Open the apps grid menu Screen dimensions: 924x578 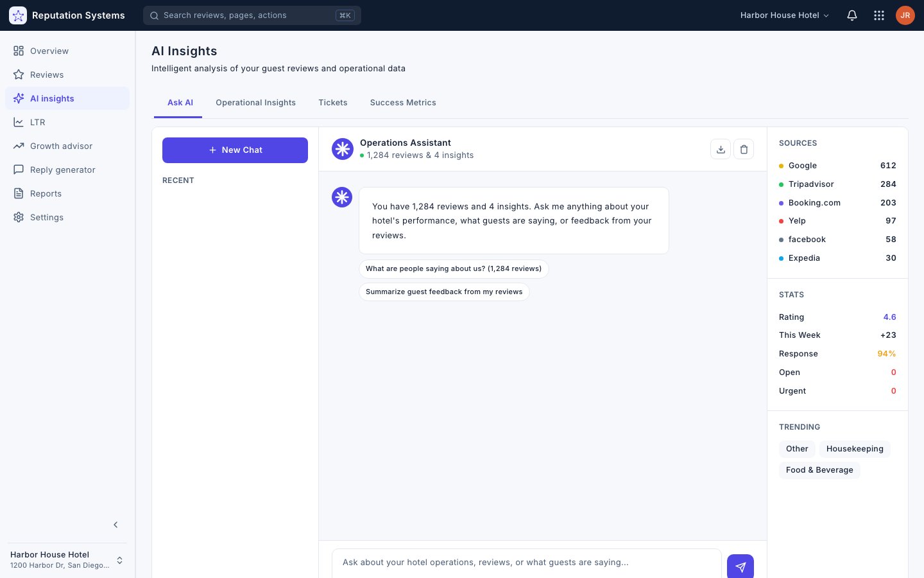[879, 15]
